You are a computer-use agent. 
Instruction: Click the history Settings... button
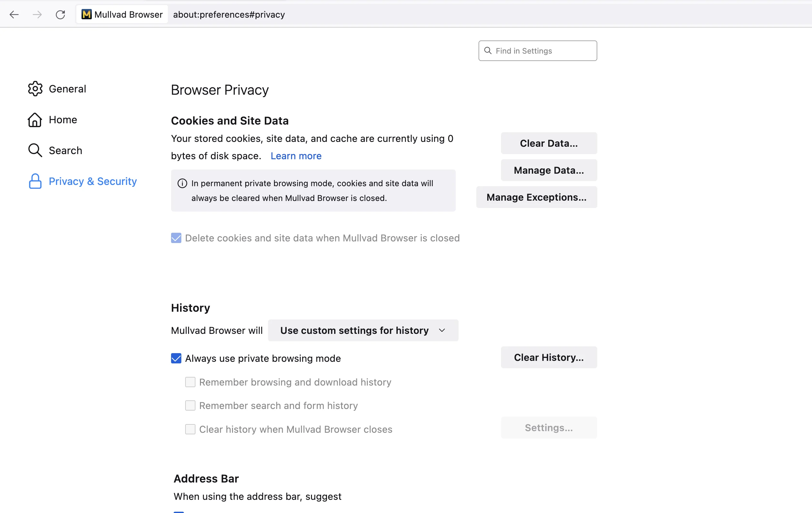(x=549, y=428)
